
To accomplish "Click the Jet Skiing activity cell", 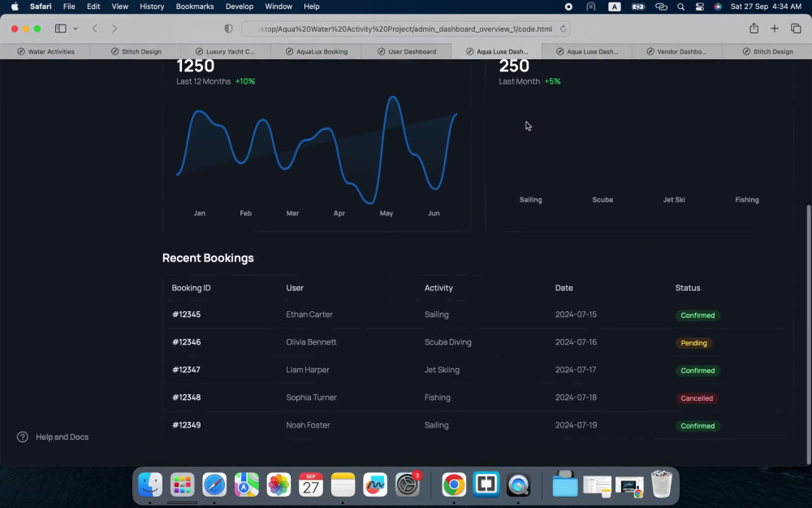I will click(x=442, y=370).
